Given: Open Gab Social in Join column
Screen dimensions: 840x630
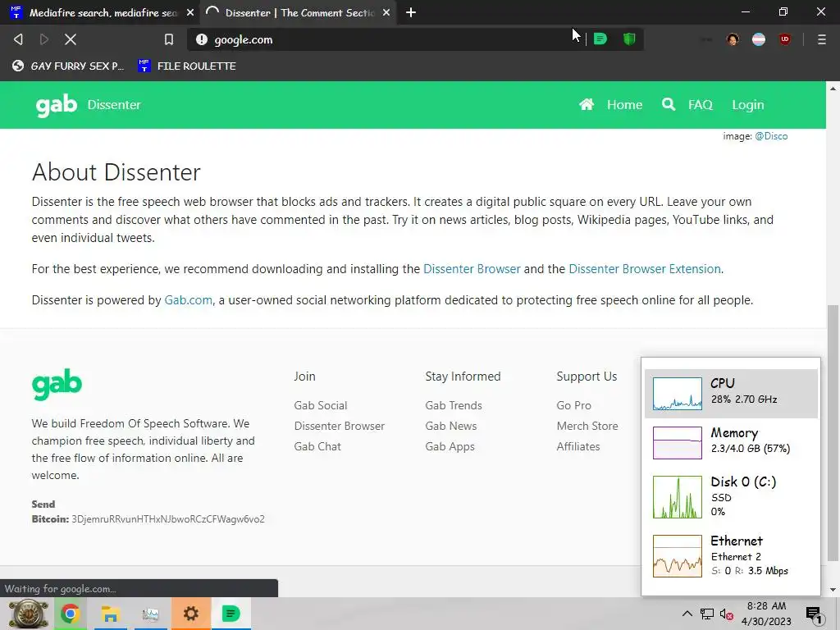Looking at the screenshot, I should click(x=321, y=405).
